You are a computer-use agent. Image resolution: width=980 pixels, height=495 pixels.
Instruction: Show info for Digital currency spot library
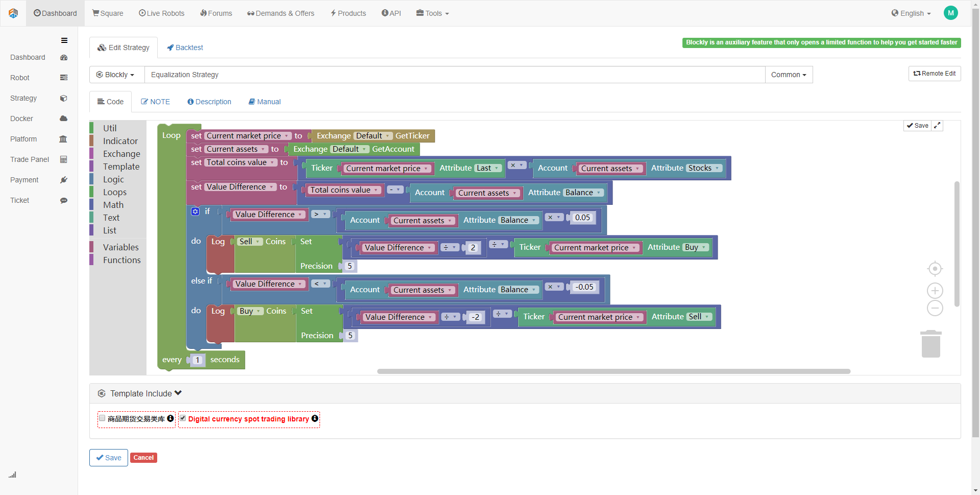tap(315, 418)
